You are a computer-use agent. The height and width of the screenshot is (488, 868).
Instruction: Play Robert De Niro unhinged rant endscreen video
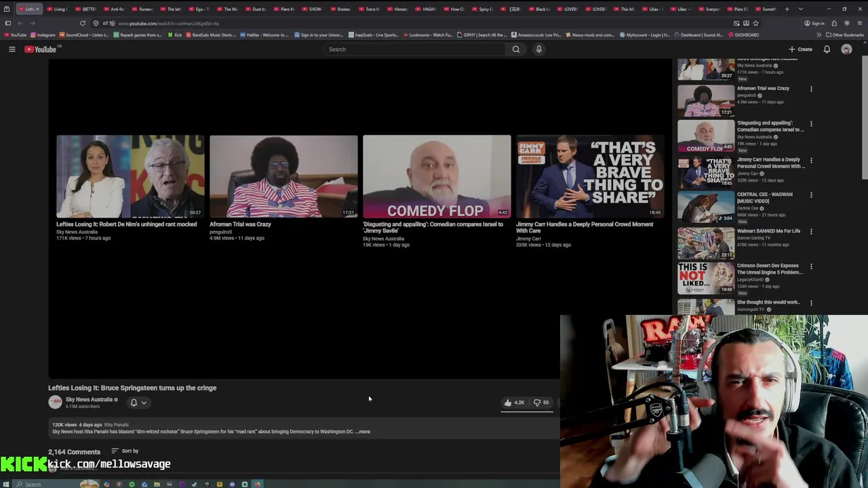click(x=130, y=176)
